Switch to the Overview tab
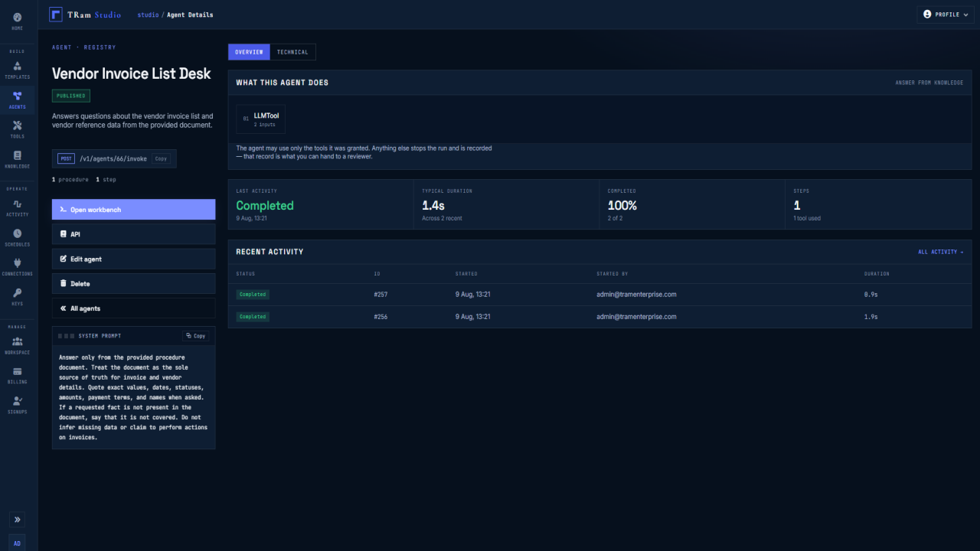Viewport: 980px width, 551px height. point(249,52)
